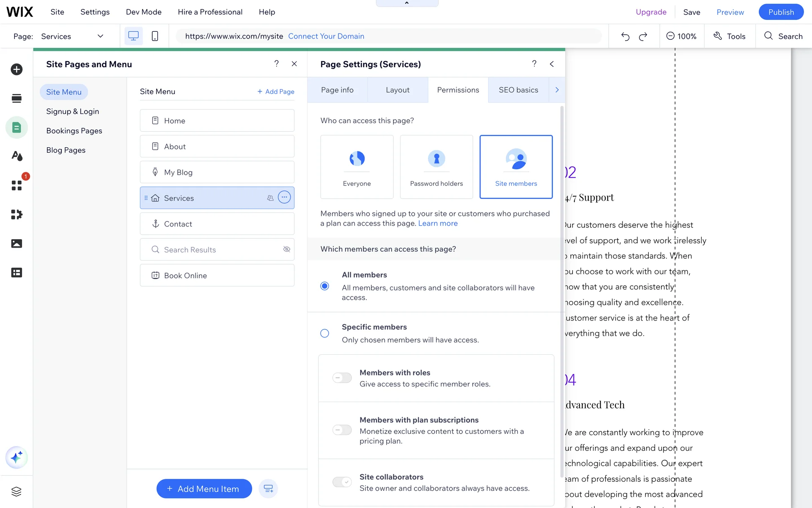
Task: Select the Specific members radio option
Action: pos(324,333)
